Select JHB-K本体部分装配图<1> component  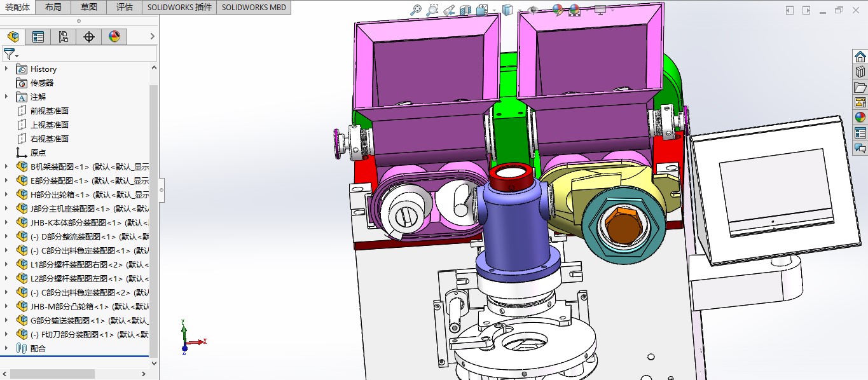tap(81, 222)
